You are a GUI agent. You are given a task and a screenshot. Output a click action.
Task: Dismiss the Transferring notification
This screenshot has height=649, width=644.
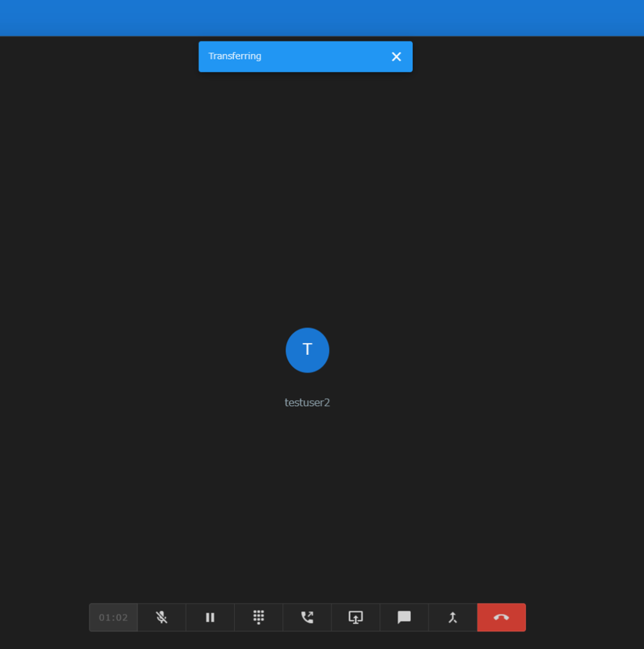[x=396, y=56]
